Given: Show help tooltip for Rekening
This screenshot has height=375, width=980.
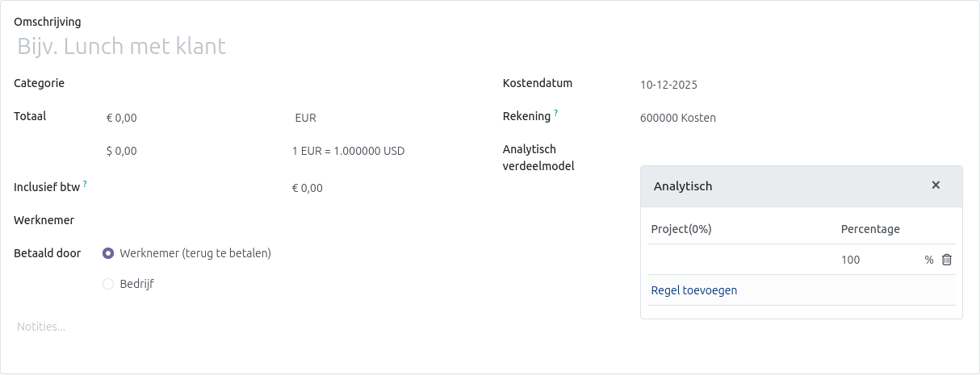Looking at the screenshot, I should click(x=556, y=114).
